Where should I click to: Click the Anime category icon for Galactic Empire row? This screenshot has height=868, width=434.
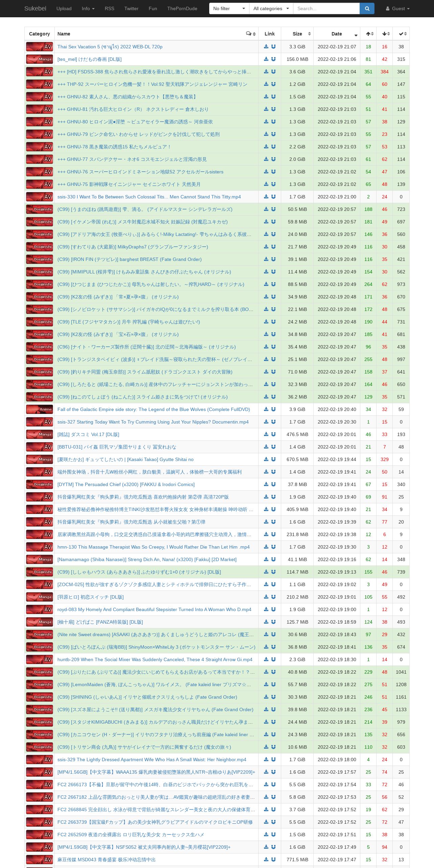[x=40, y=409]
